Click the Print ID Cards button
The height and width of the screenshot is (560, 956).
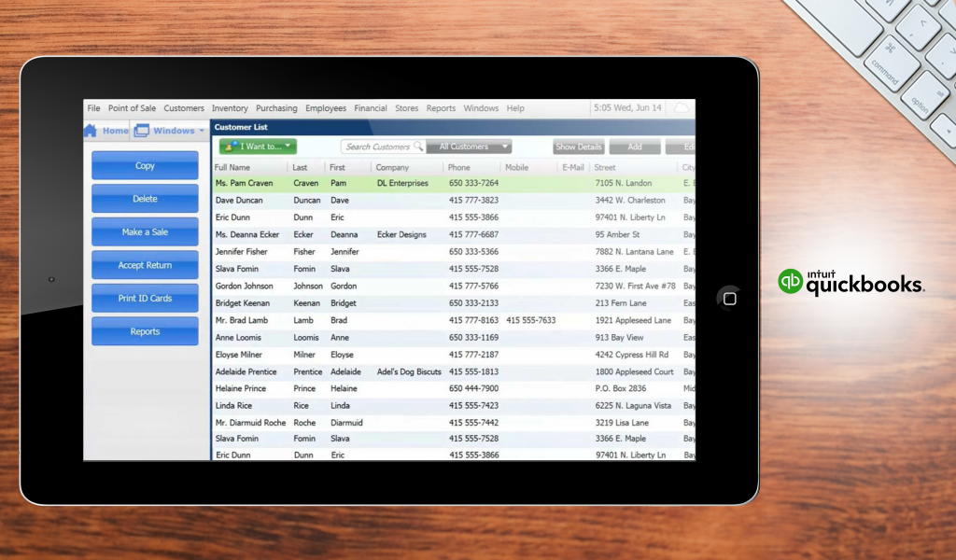point(145,299)
